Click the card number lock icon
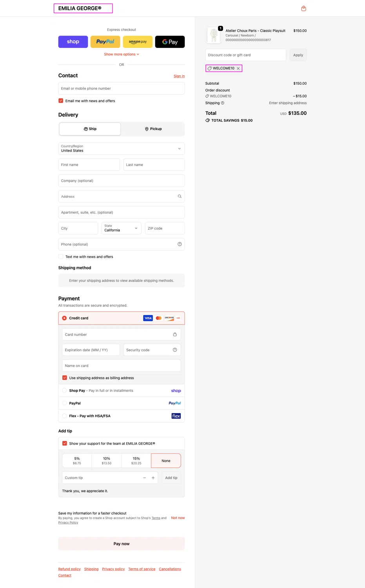 coord(175,334)
